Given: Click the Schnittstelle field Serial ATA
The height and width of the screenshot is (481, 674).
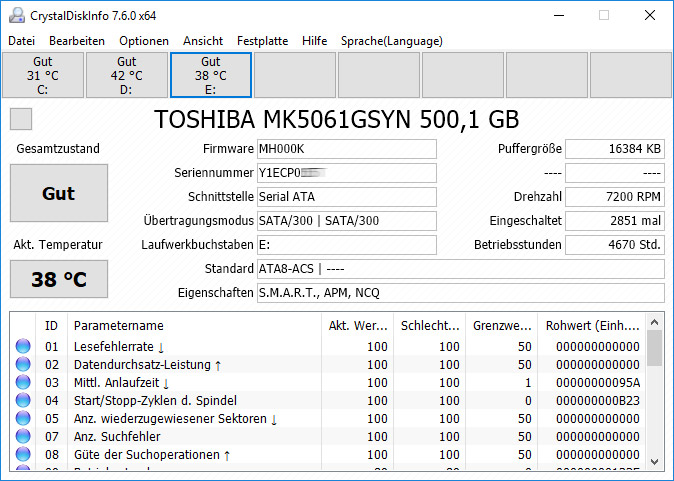Looking at the screenshot, I should pyautogui.click(x=347, y=197).
